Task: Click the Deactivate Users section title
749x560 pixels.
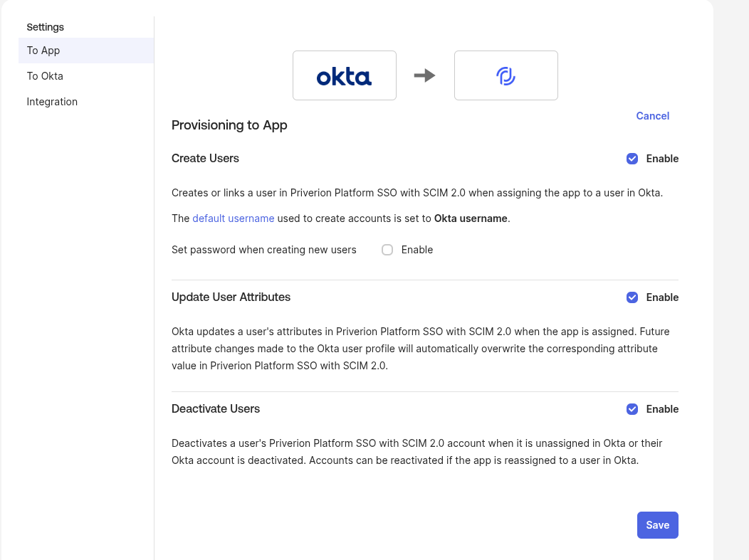Action: 216,409
